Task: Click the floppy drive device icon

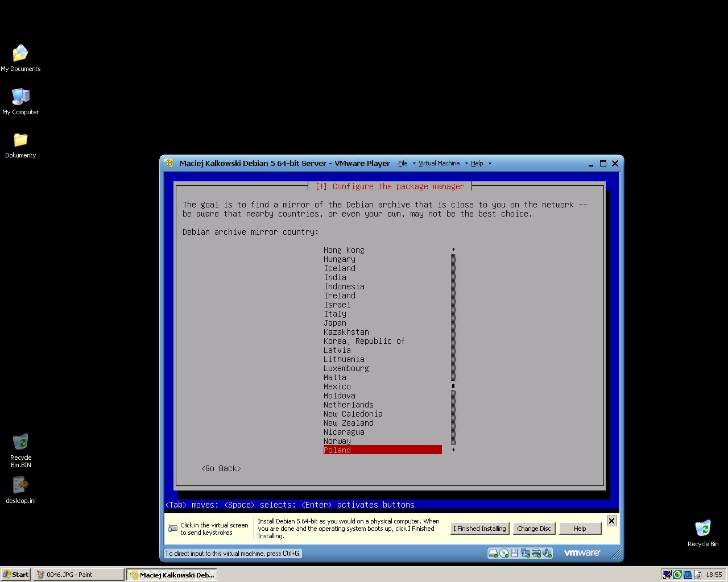Action: [514, 553]
